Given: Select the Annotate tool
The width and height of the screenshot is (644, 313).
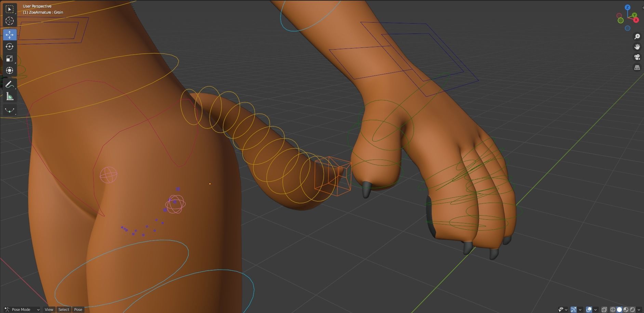Looking at the screenshot, I should click(x=10, y=84).
